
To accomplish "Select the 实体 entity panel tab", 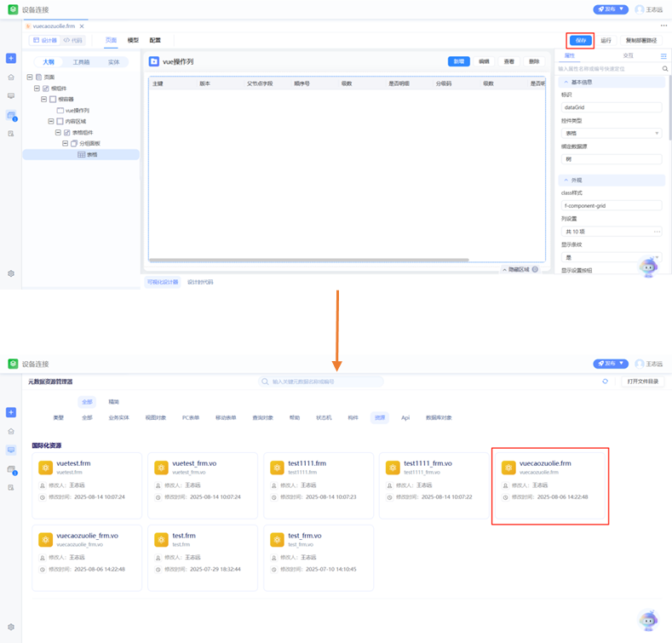I will click(x=113, y=62).
